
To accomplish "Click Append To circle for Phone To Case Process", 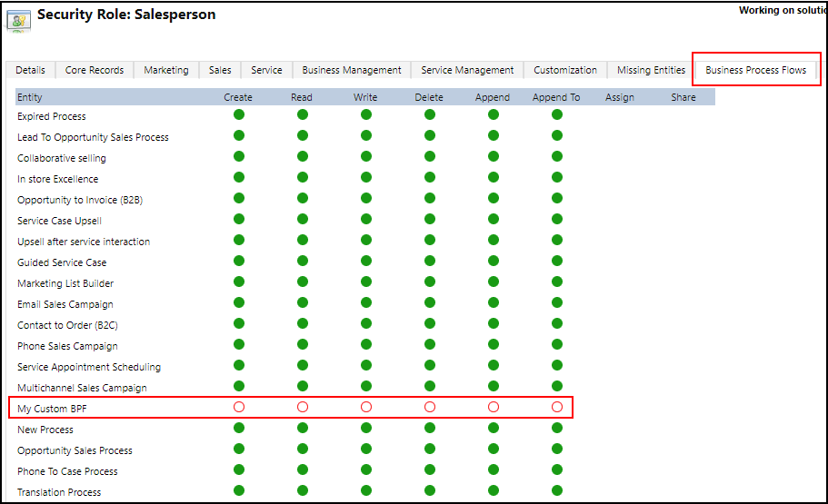I will pyautogui.click(x=557, y=470).
